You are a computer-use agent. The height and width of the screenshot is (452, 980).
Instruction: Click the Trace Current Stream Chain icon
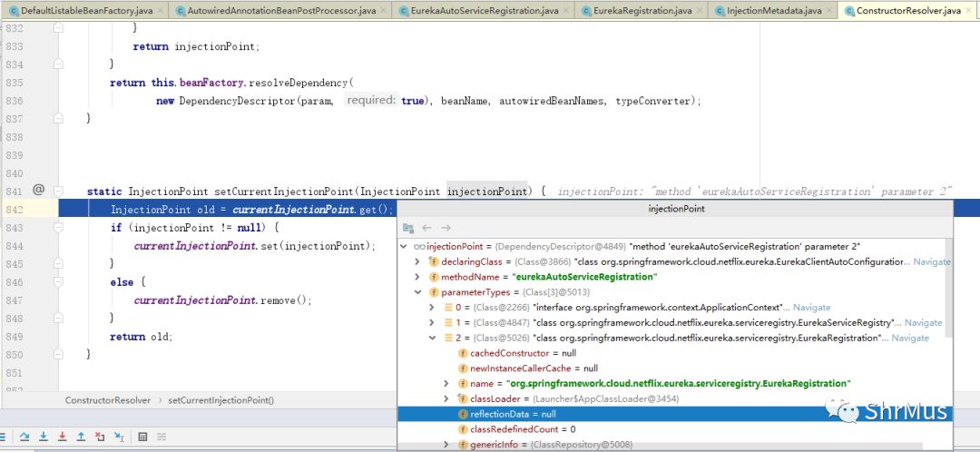162,437
